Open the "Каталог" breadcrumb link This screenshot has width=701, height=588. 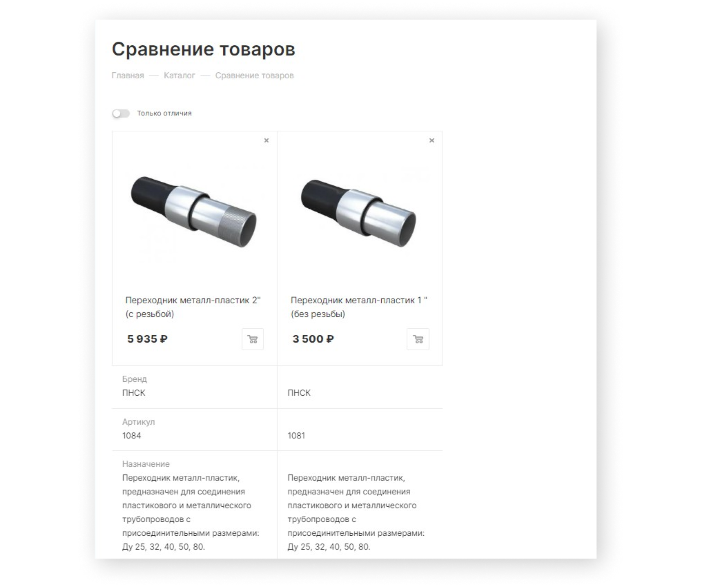(179, 76)
